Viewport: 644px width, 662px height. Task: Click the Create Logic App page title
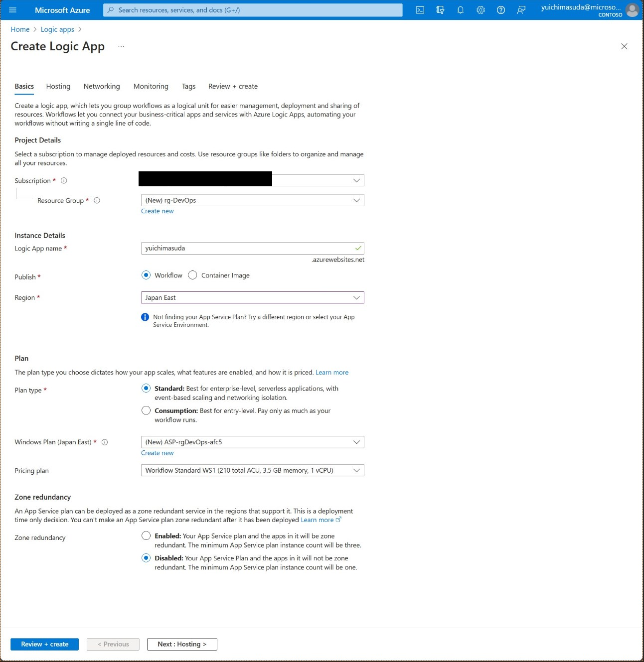pyautogui.click(x=58, y=46)
